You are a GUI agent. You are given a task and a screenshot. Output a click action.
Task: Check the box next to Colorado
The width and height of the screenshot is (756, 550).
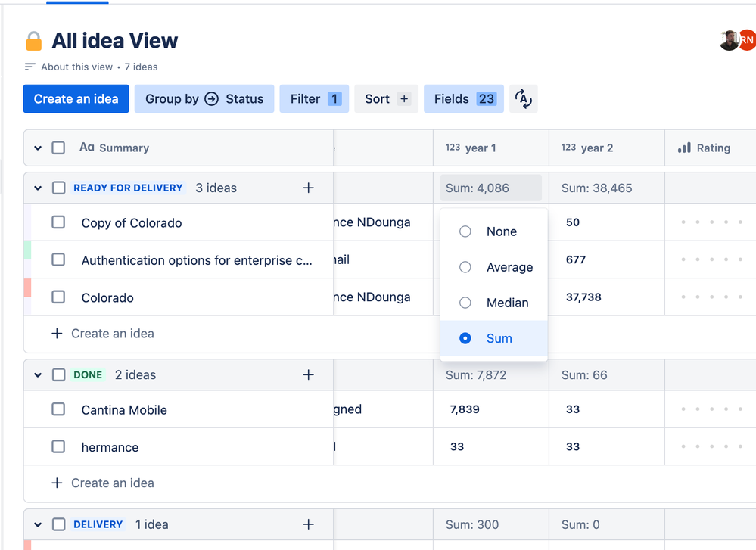(58, 297)
